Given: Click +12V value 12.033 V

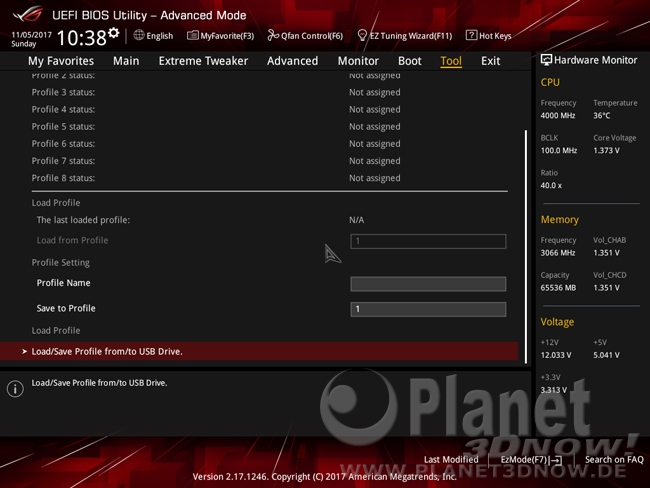Looking at the screenshot, I should [x=556, y=355].
